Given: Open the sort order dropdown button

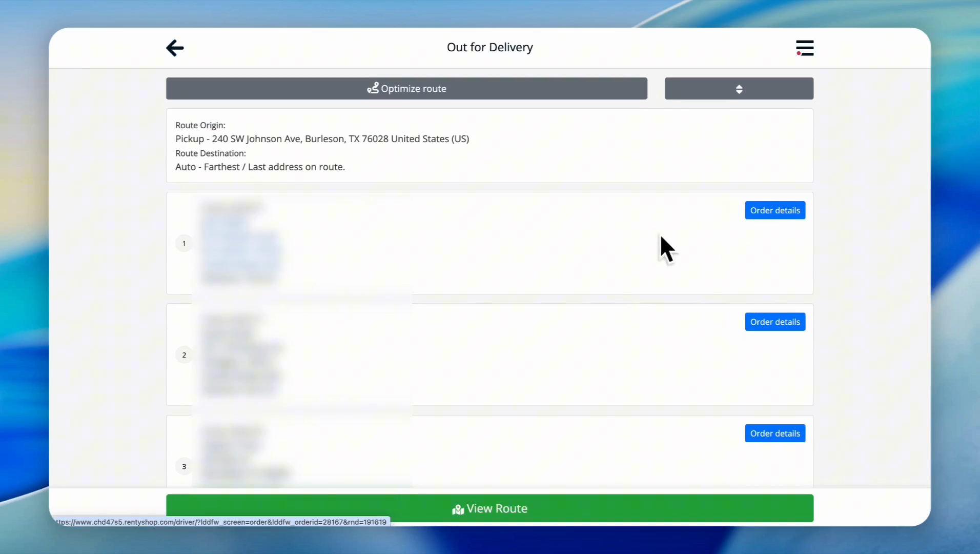Looking at the screenshot, I should tap(739, 88).
